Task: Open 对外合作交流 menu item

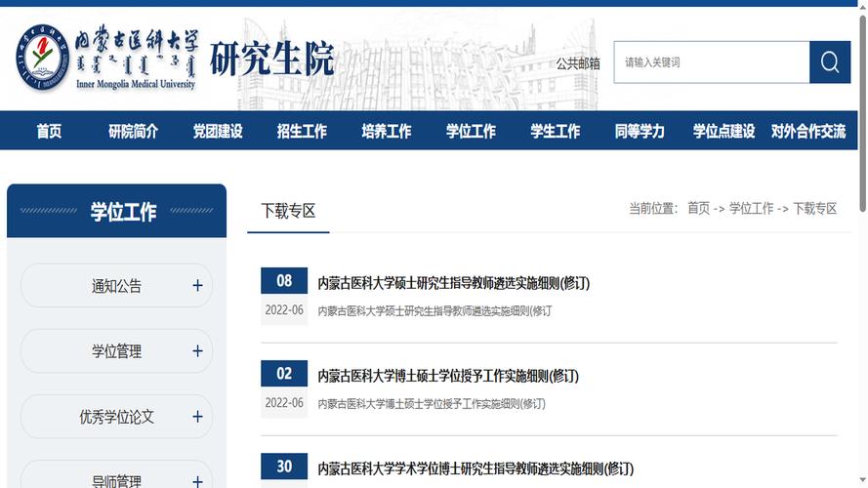Action: pyautogui.click(x=808, y=131)
